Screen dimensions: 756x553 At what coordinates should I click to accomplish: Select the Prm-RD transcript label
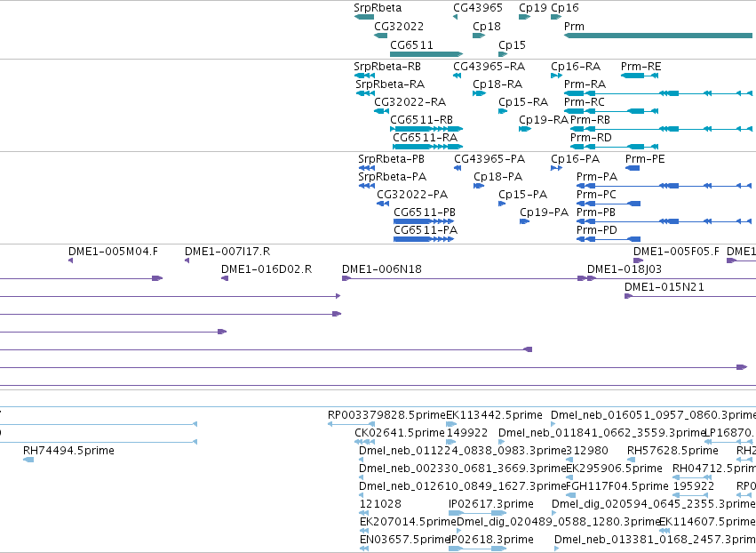[x=591, y=138]
